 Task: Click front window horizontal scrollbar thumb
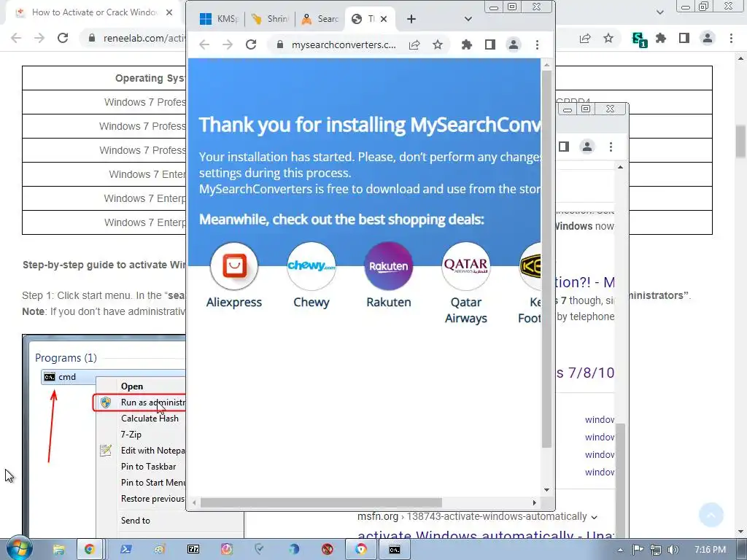(x=321, y=503)
